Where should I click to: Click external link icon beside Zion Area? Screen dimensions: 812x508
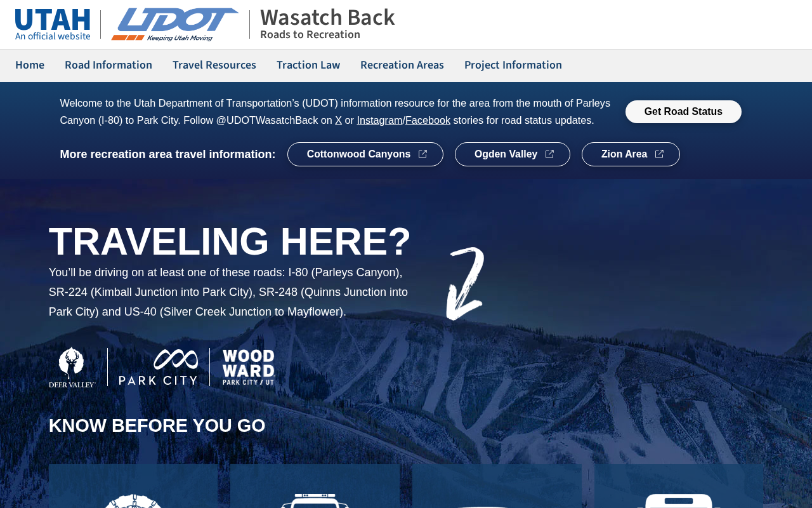659,154
